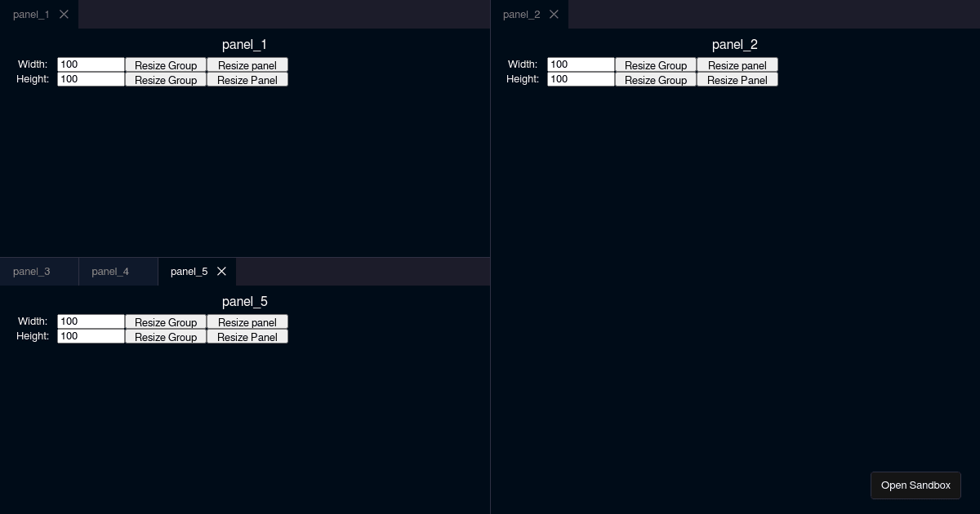Click Resize Group next to panel_1 width
This screenshot has height=514, width=980.
coord(165,65)
